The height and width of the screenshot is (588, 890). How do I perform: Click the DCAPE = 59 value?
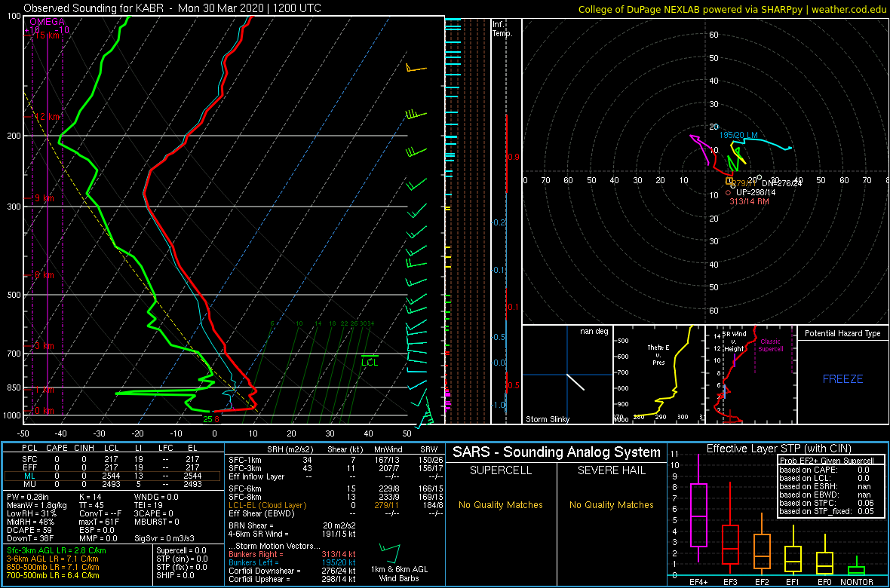coord(29,529)
